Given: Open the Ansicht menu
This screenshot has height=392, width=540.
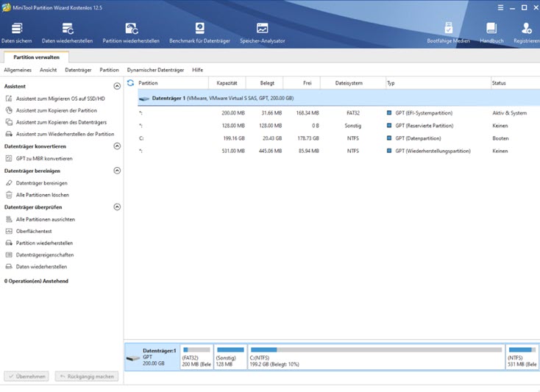Looking at the screenshot, I should click(x=49, y=70).
